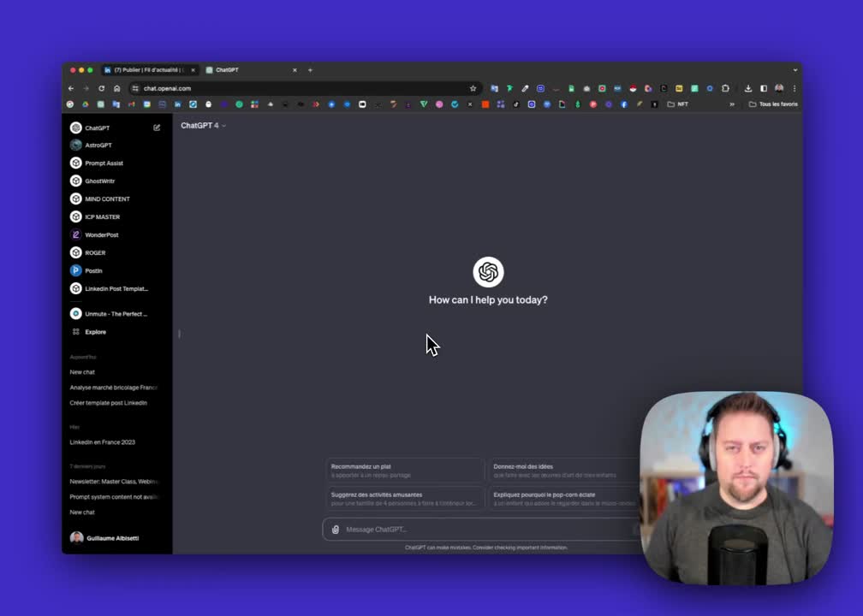Open 'Analyse marché bricolage' chat history

pyautogui.click(x=114, y=388)
